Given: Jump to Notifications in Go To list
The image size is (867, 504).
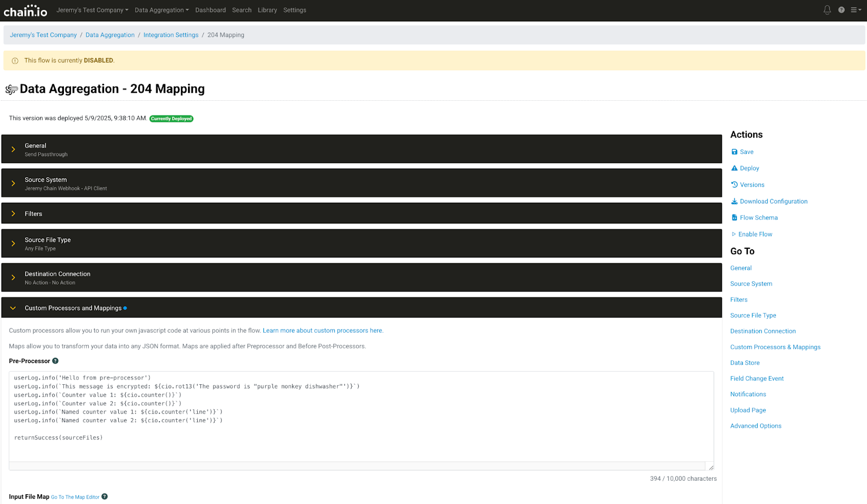Looking at the screenshot, I should [x=748, y=394].
